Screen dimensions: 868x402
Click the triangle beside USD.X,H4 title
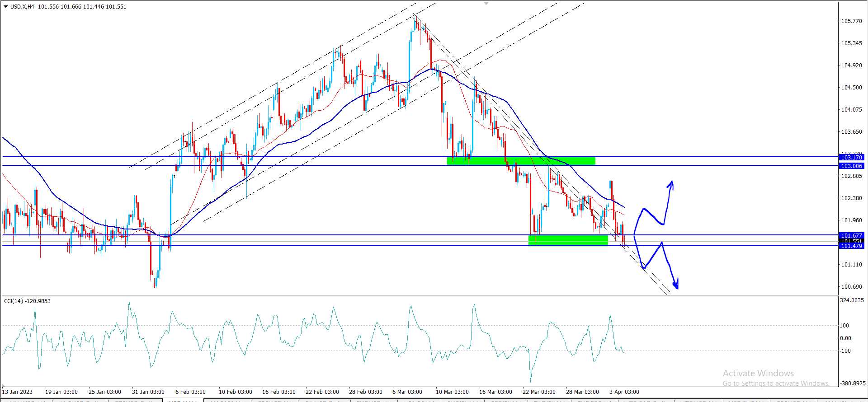pos(6,7)
